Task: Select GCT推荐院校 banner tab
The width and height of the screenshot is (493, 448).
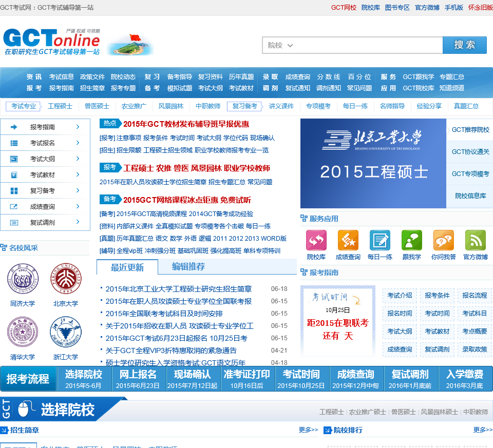Action: coord(470,130)
